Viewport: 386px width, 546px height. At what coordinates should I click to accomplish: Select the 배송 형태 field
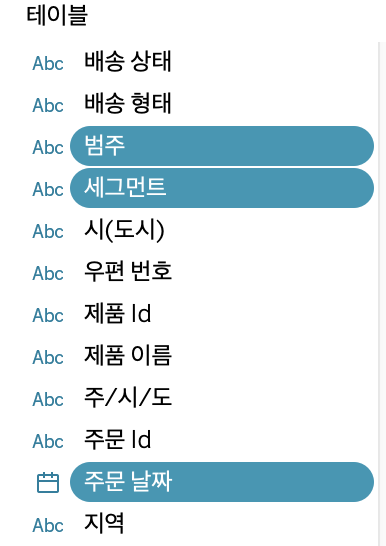click(222, 104)
